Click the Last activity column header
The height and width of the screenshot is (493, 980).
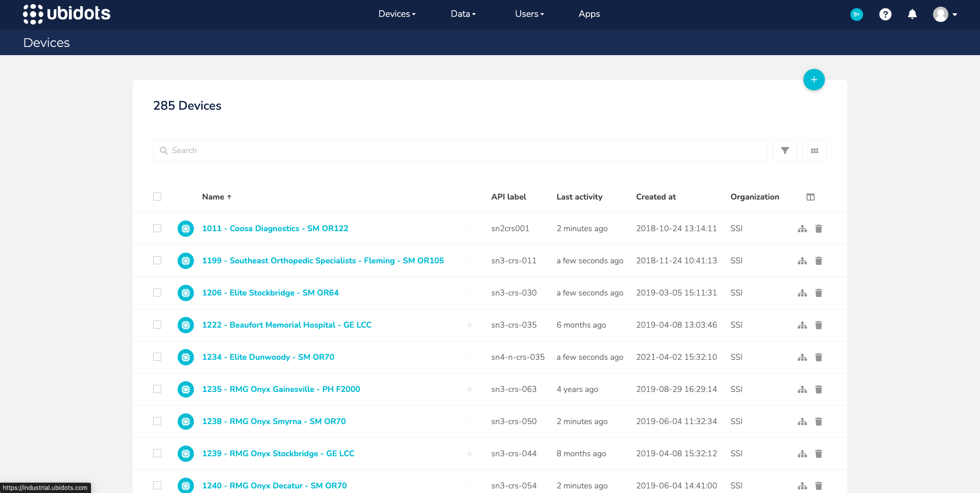pyautogui.click(x=579, y=197)
